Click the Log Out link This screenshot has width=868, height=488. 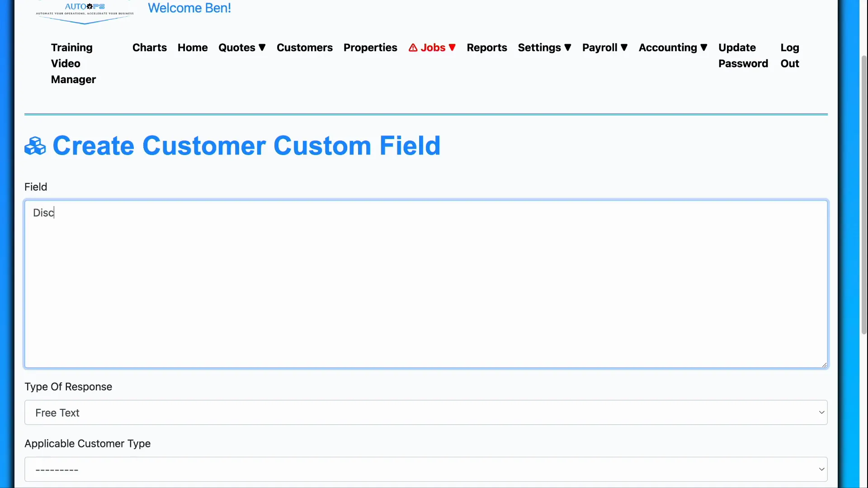pyautogui.click(x=789, y=55)
